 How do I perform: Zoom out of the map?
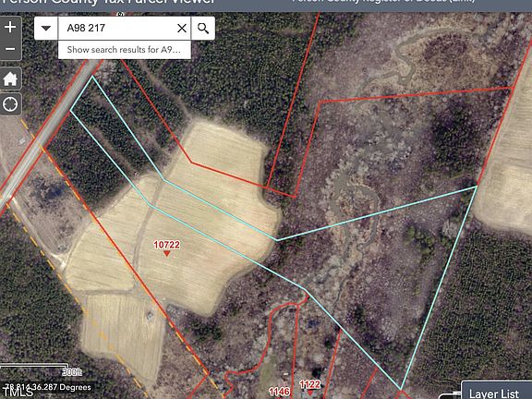10,49
